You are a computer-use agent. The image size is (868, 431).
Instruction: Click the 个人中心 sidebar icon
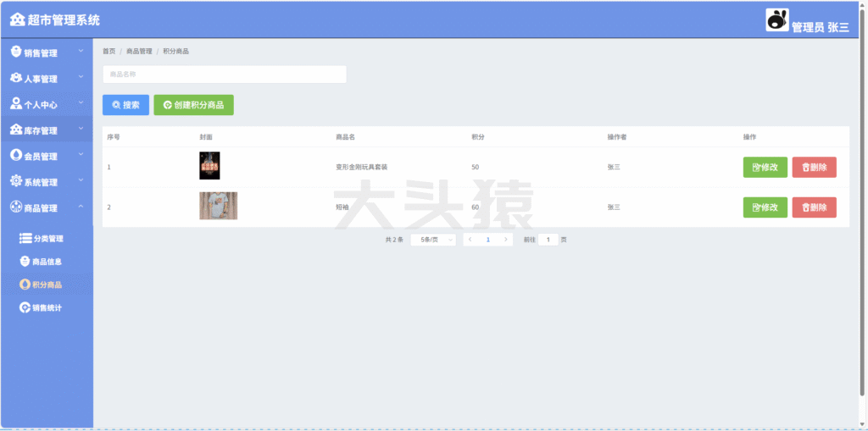coord(16,103)
